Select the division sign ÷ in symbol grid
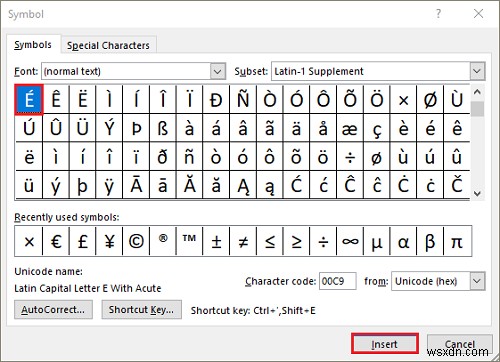This screenshot has height=362, width=500. pyautogui.click(x=350, y=157)
